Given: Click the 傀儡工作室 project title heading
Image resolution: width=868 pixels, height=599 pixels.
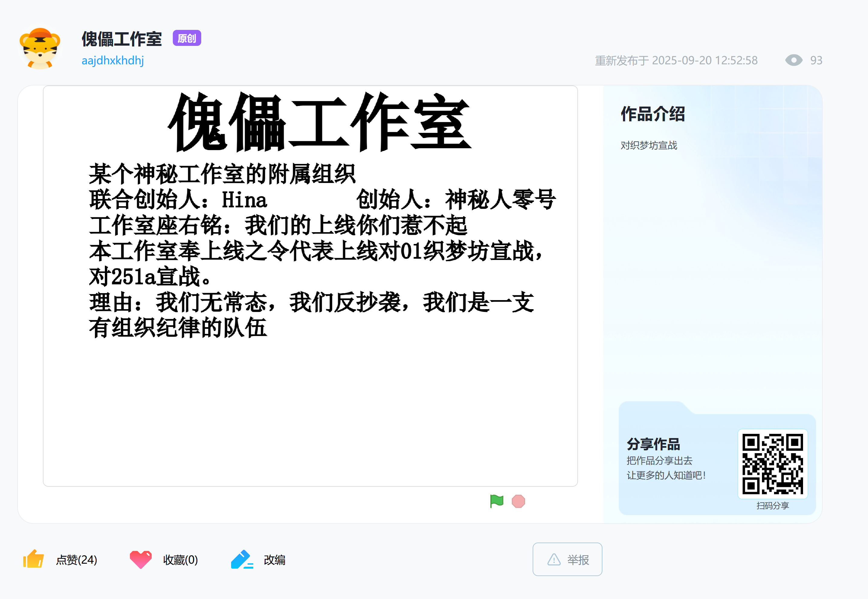Looking at the screenshot, I should click(x=122, y=39).
